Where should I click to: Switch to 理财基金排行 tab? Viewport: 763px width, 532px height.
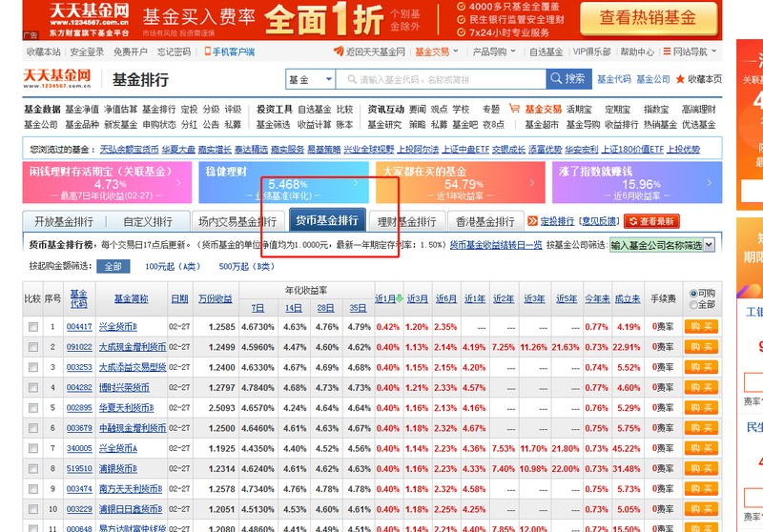click(x=406, y=222)
